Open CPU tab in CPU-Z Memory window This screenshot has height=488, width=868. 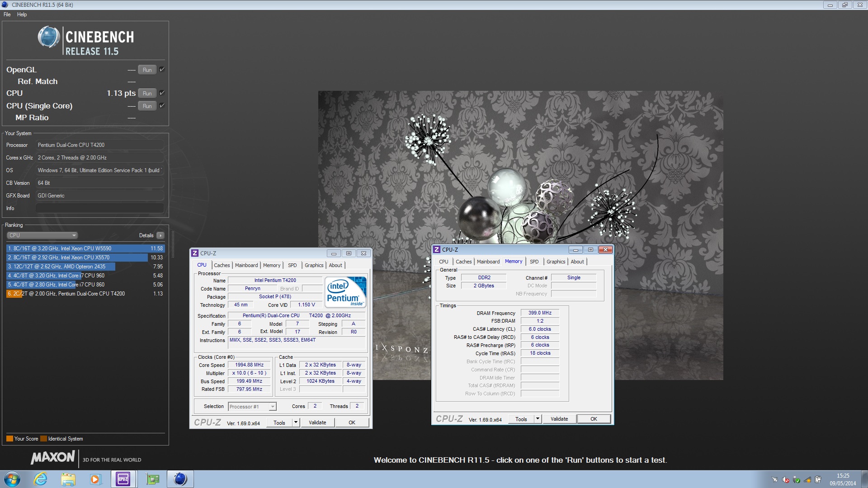coord(443,262)
